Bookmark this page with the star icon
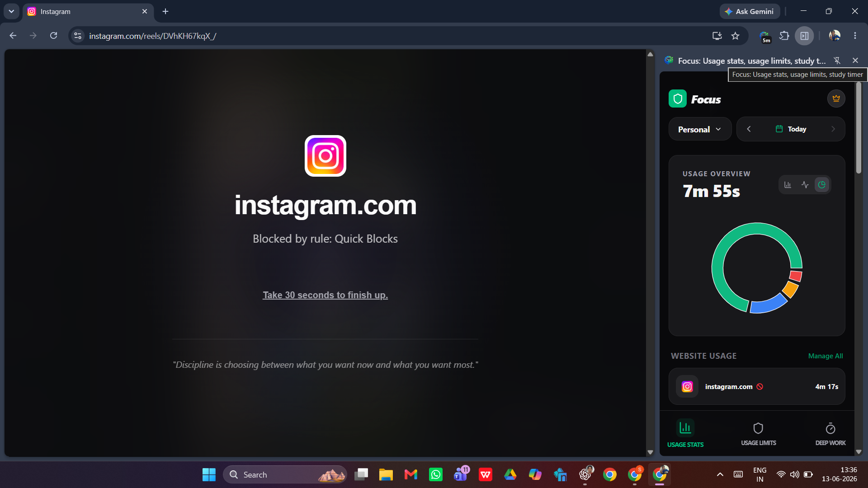Screen dimensions: 868x488 (x=736, y=36)
